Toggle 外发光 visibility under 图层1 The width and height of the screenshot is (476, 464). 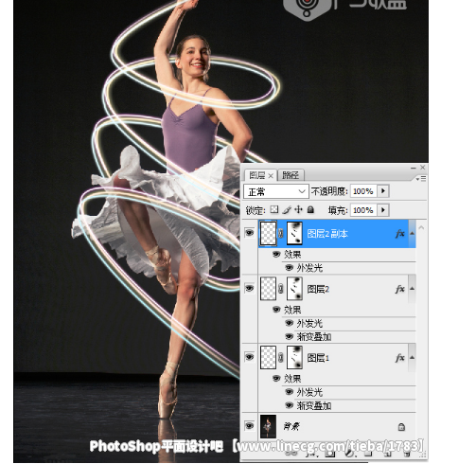point(290,392)
